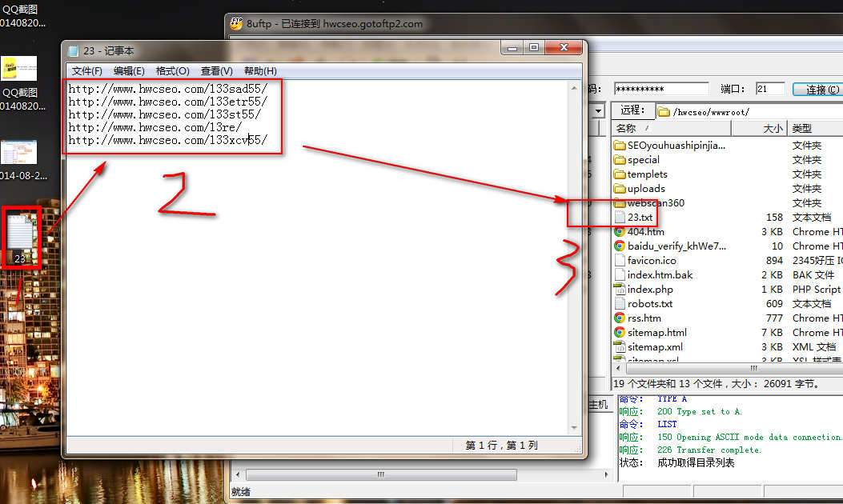
Task: Open the uploads folder
Action: pyautogui.click(x=645, y=189)
